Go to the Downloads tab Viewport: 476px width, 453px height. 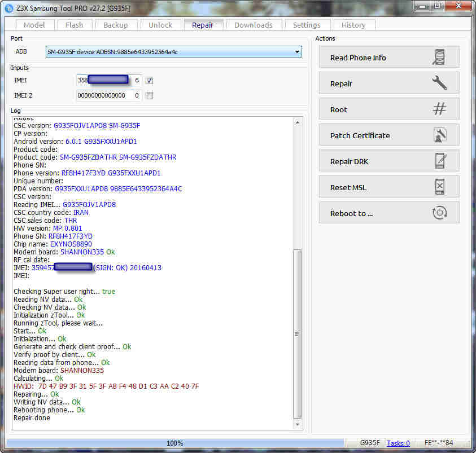pyautogui.click(x=254, y=25)
